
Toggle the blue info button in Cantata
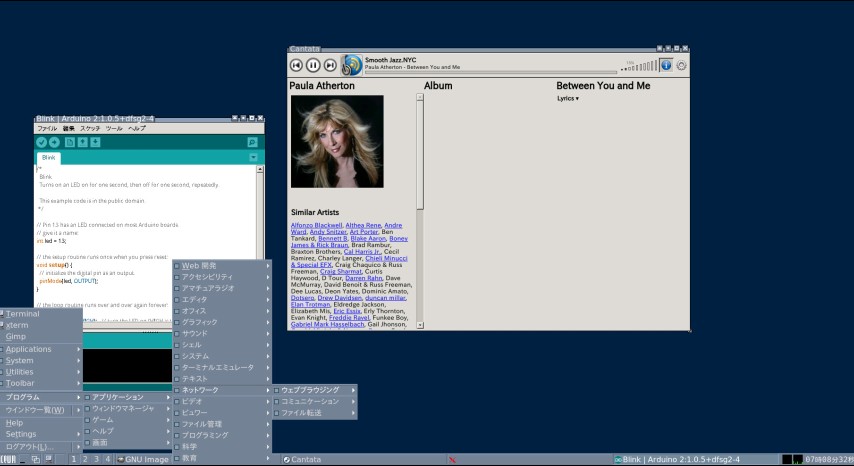click(x=666, y=65)
